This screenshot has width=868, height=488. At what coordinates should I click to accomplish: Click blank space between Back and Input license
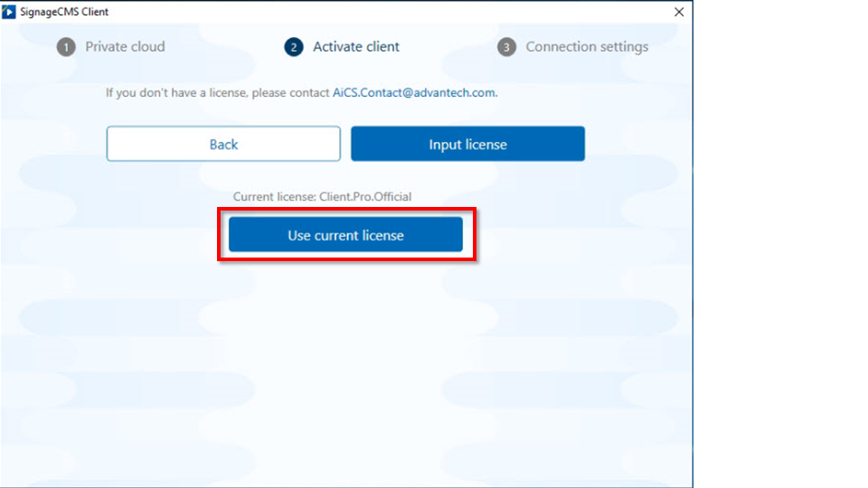(x=345, y=145)
